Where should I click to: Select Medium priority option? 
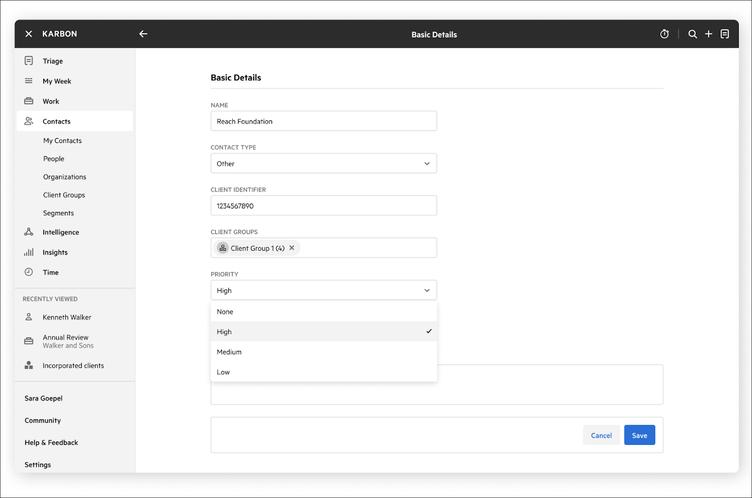click(x=229, y=352)
